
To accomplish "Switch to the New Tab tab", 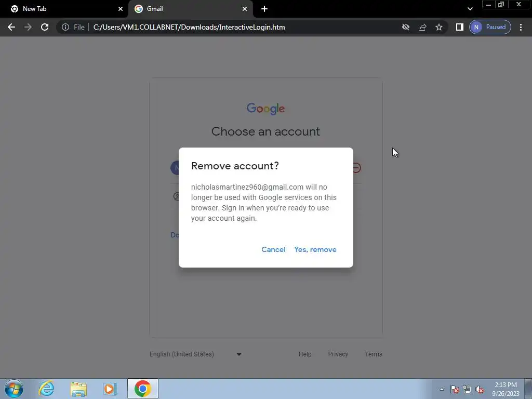I will coord(64,9).
